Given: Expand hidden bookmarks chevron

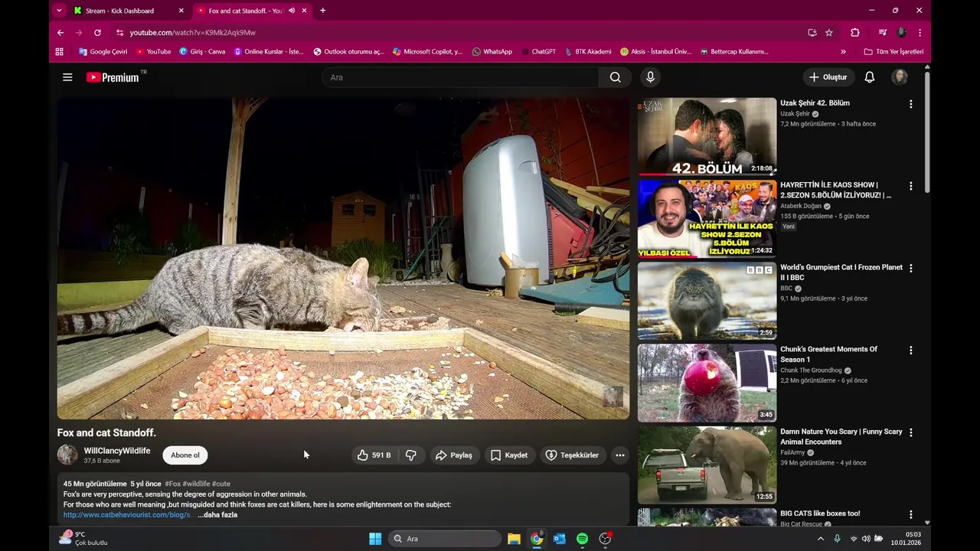Looking at the screenshot, I should pyautogui.click(x=843, y=52).
